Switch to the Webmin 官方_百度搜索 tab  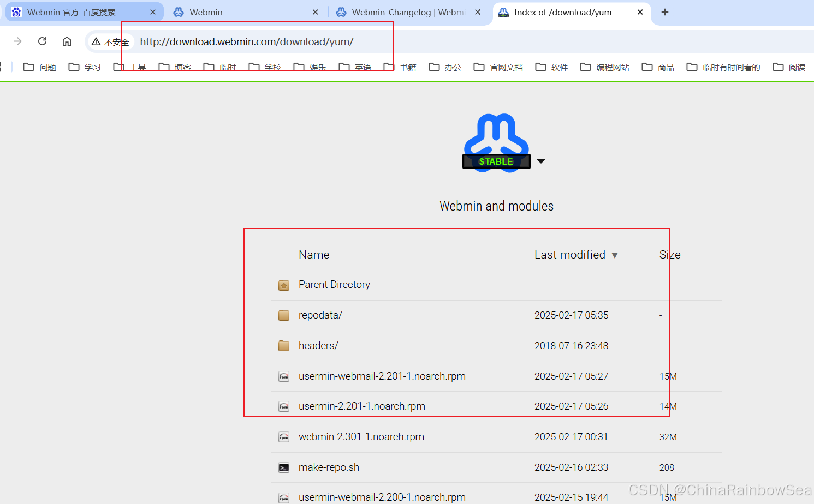coord(82,11)
